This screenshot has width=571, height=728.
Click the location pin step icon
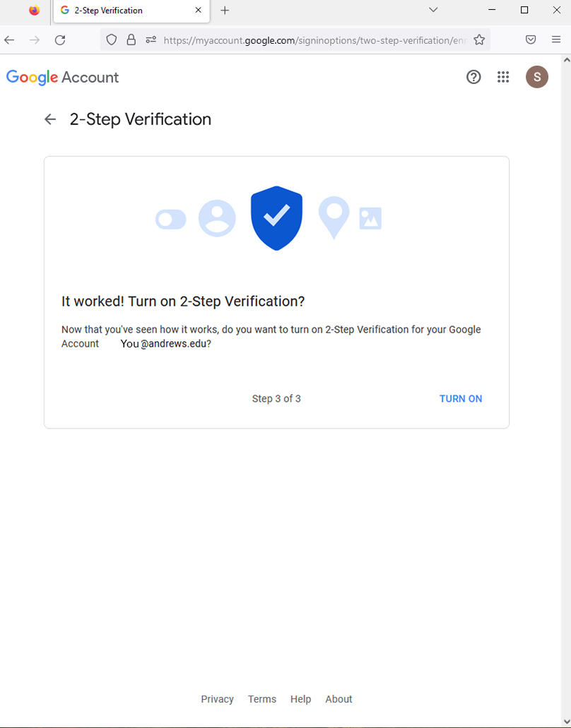coord(334,217)
